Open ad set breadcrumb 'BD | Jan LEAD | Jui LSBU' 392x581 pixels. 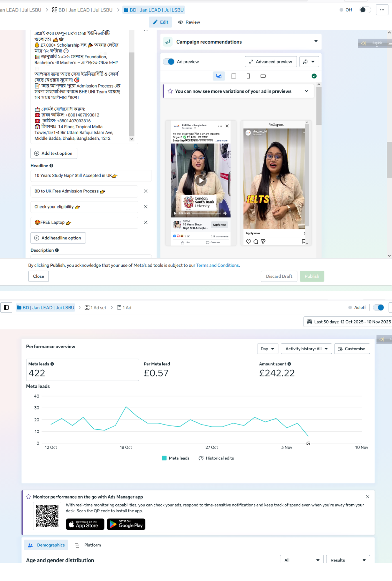pos(82,10)
